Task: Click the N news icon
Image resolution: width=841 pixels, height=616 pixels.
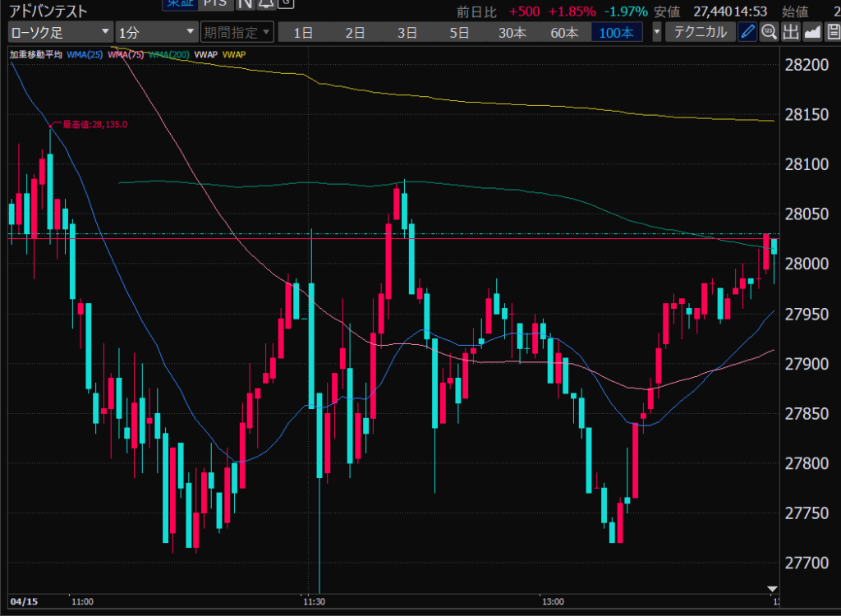Action: [x=244, y=3]
